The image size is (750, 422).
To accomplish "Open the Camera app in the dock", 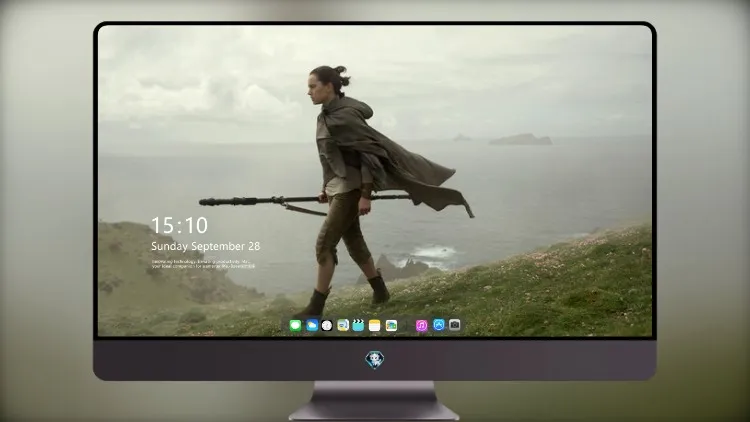I will [x=455, y=325].
